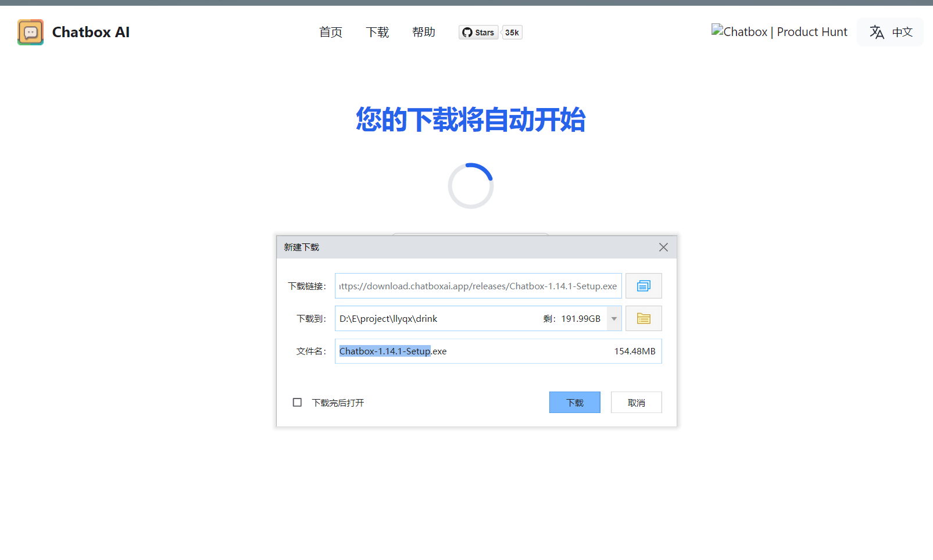Select 帮助 in the navigation bar
This screenshot has width=933, height=560.
click(x=424, y=32)
